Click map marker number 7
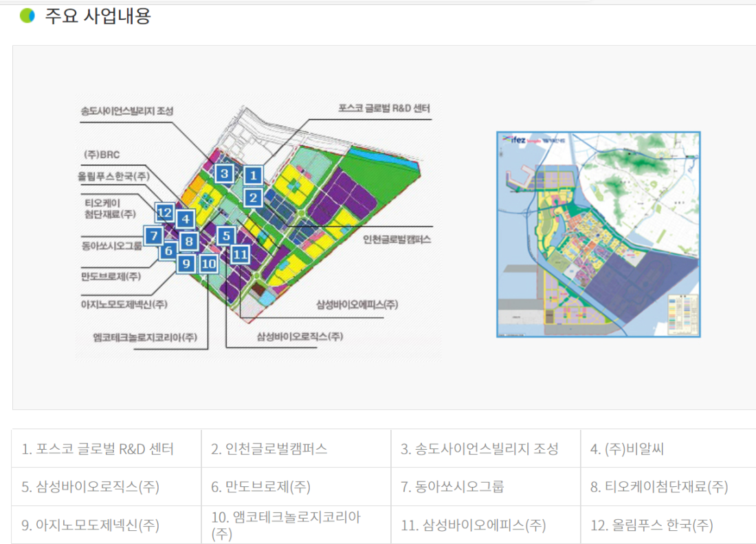Screen dimensions: 756x544 tap(154, 235)
